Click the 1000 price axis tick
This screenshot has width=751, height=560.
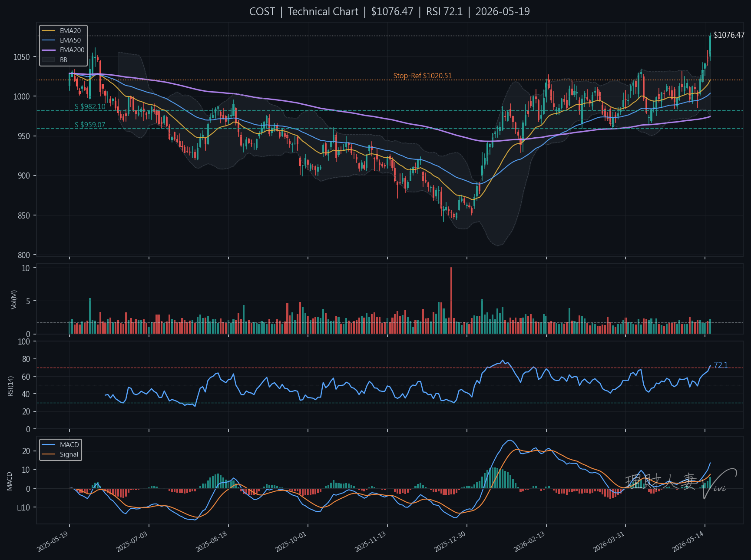pos(22,96)
